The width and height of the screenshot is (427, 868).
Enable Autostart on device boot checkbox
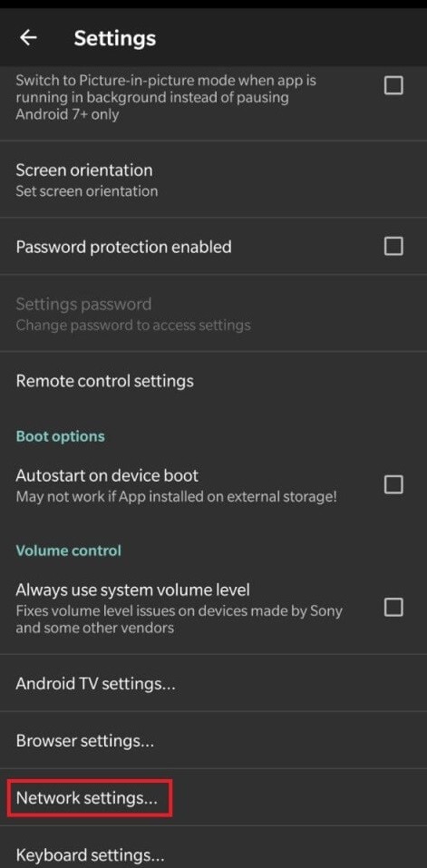tap(393, 485)
